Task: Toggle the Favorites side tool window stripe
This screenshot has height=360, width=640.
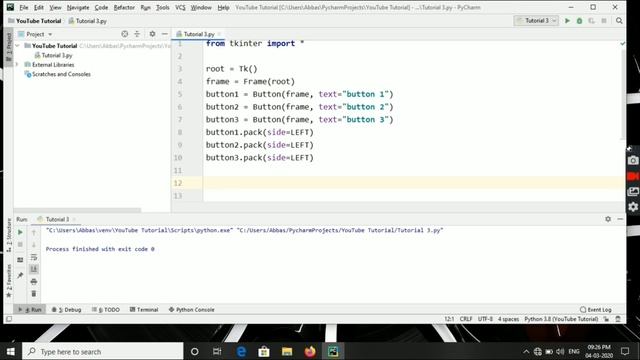Action: 9,281
